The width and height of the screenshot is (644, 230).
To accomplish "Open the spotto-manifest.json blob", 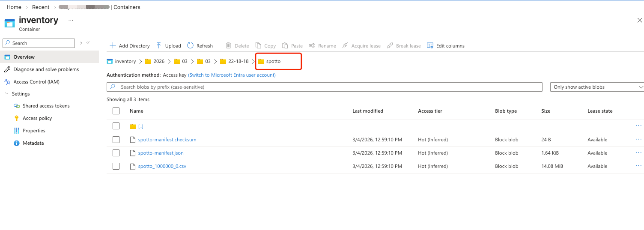I will [161, 153].
